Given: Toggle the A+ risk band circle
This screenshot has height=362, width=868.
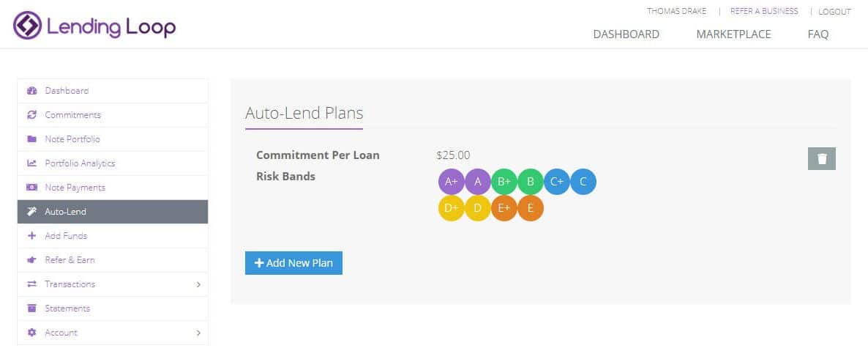Looking at the screenshot, I should tap(451, 181).
